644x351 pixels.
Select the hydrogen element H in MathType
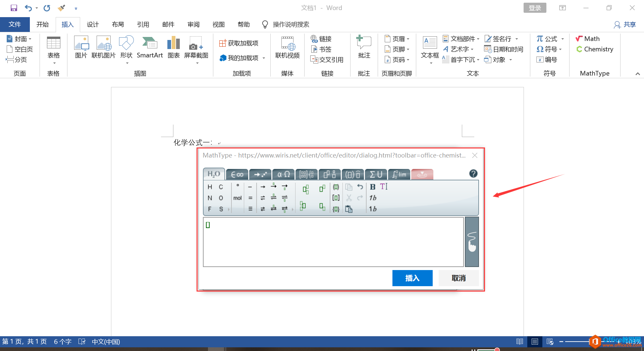(x=210, y=187)
